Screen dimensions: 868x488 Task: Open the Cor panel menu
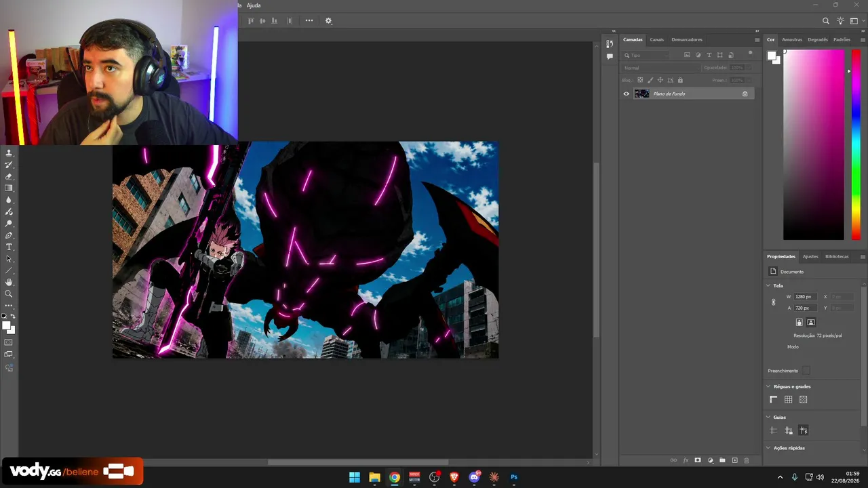[x=863, y=40]
